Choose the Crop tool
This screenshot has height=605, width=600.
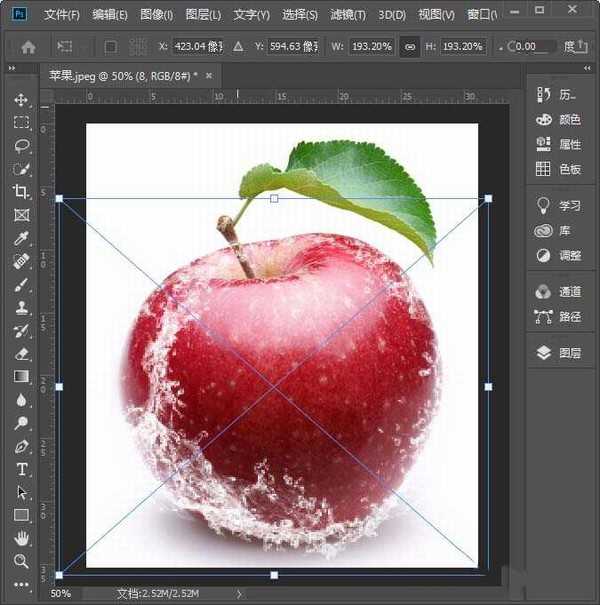[21, 192]
